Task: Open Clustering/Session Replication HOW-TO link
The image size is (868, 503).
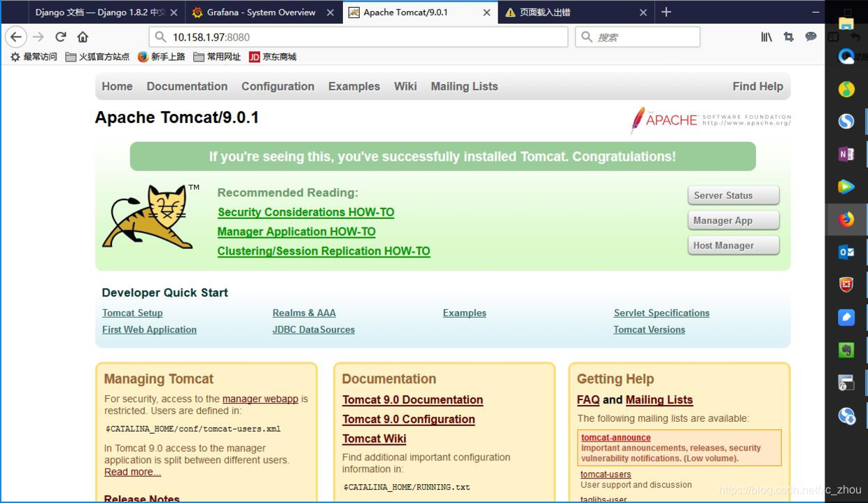Action: pyautogui.click(x=323, y=251)
